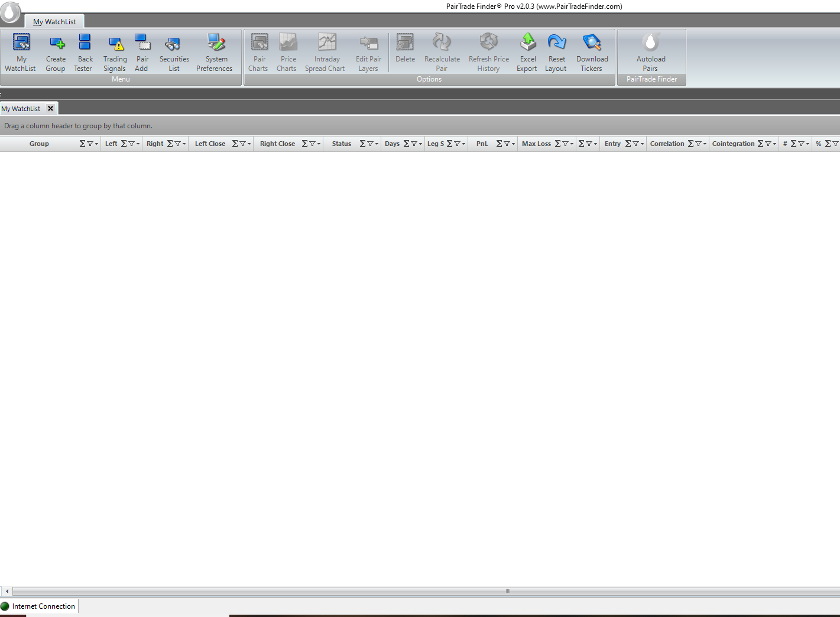The width and height of the screenshot is (840, 617).
Task: Select the My WatchList ribbon tab
Action: pos(54,21)
